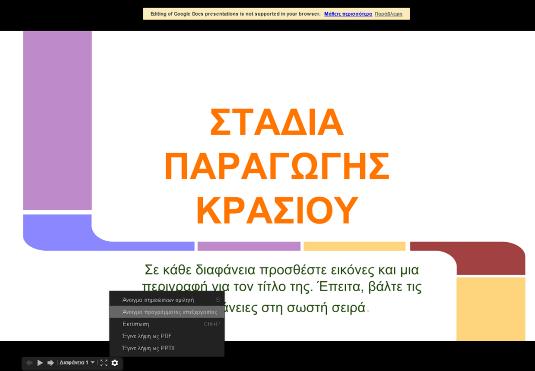Choose Εκτύπωση from the options menu

click(x=167, y=324)
